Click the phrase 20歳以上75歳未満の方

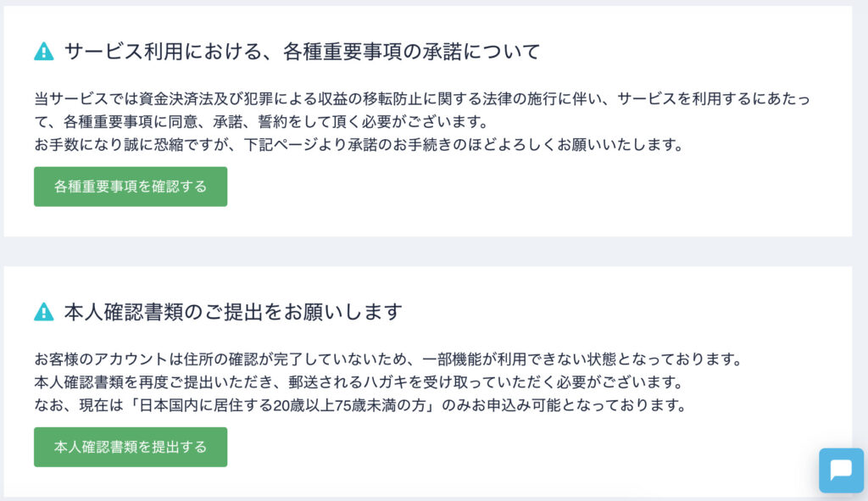349,405
